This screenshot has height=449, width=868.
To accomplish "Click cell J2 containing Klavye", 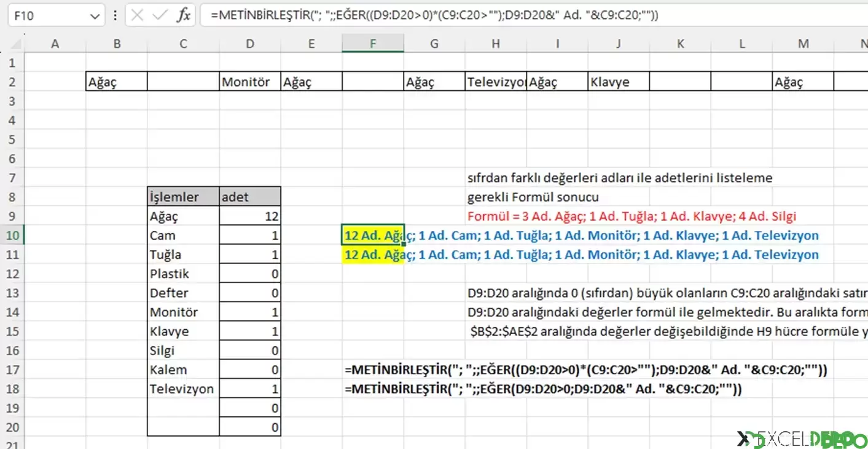I will [619, 82].
